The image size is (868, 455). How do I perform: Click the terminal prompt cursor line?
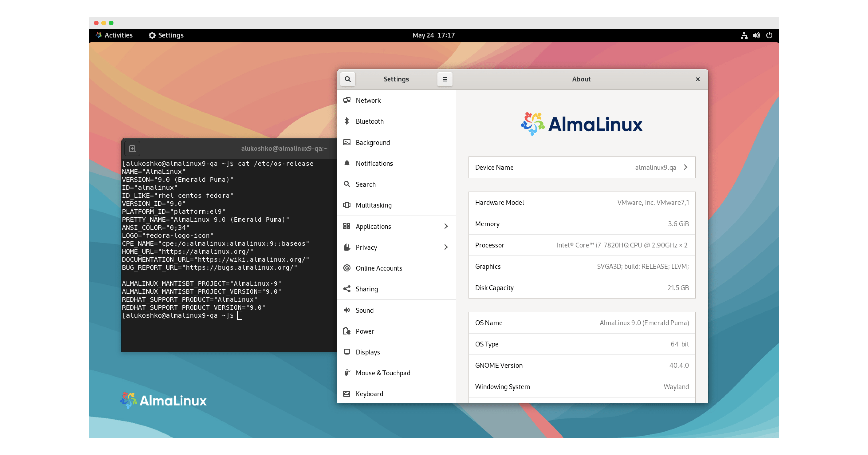click(x=182, y=315)
